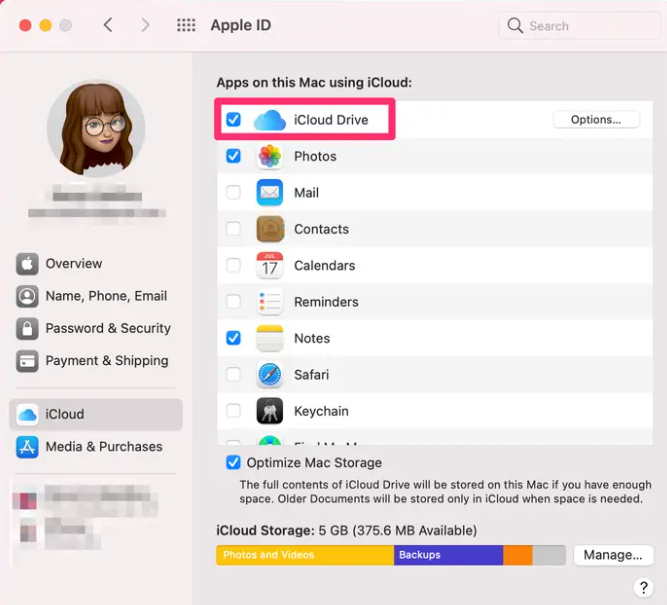
Task: Open help with the question mark button
Action: pos(643,588)
